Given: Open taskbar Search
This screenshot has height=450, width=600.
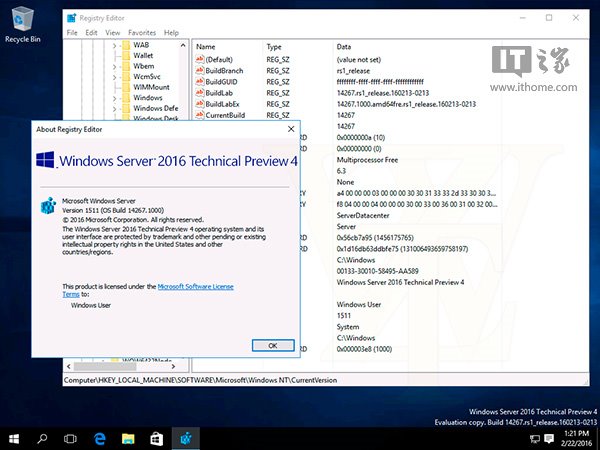Looking at the screenshot, I should point(42,439).
